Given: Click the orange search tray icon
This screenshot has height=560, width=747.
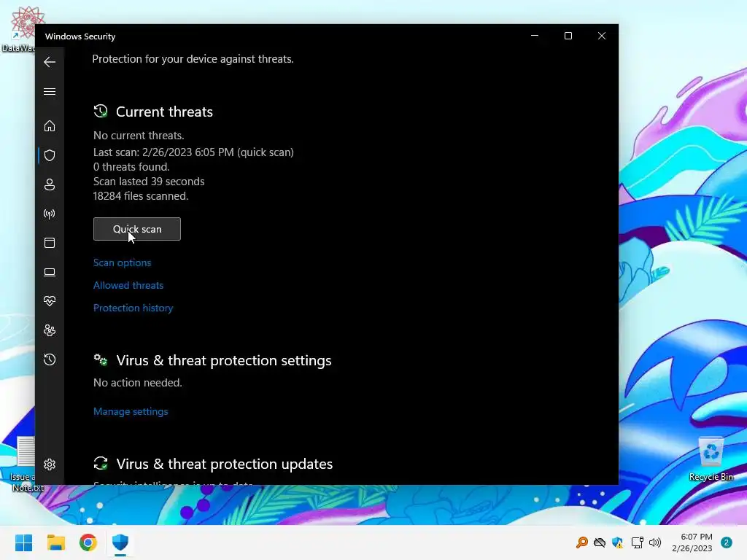Looking at the screenshot, I should 581,542.
